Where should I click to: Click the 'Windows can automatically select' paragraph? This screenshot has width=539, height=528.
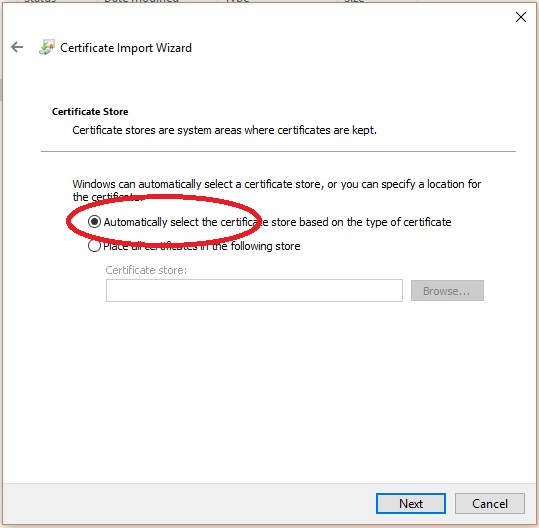277,190
